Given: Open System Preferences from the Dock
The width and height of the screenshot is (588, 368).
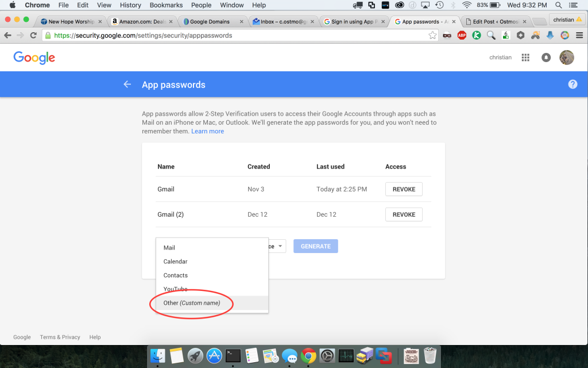Looking at the screenshot, I should click(327, 355).
